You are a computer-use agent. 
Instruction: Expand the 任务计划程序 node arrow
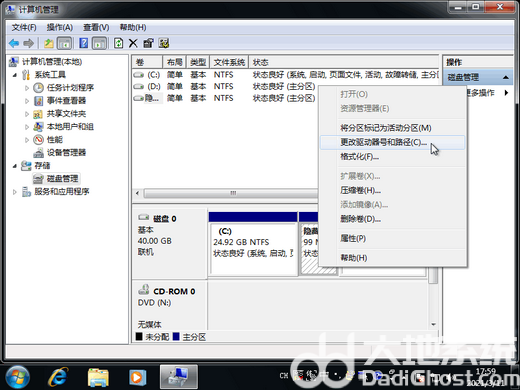(27, 88)
